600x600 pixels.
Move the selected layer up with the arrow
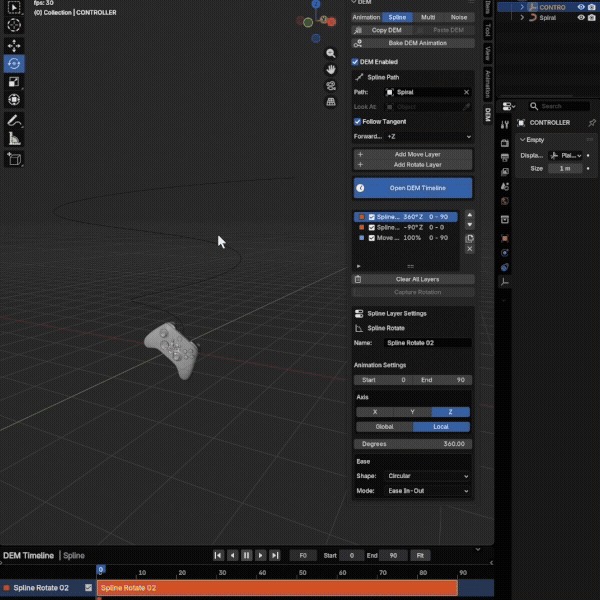(x=470, y=215)
